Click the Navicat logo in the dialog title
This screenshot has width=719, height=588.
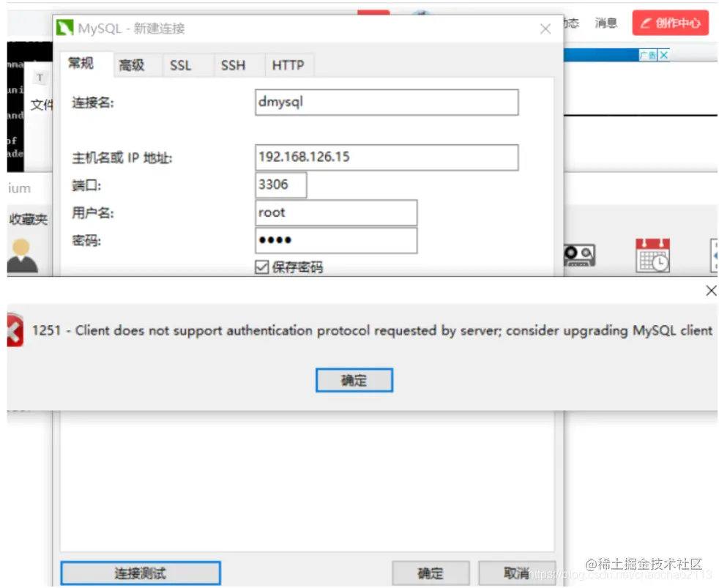[64, 28]
